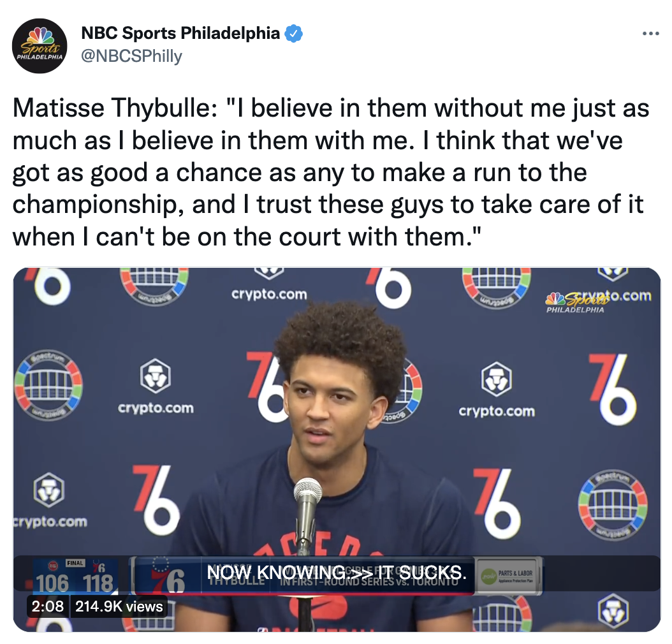
Task: Open the @NBCSPhilly handle link
Action: click(x=131, y=56)
